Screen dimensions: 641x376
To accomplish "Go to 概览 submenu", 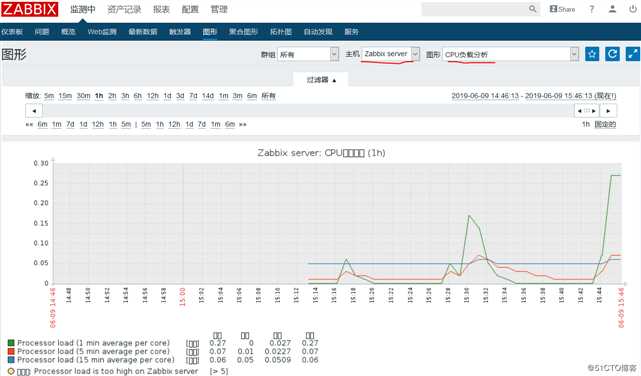I will [68, 31].
